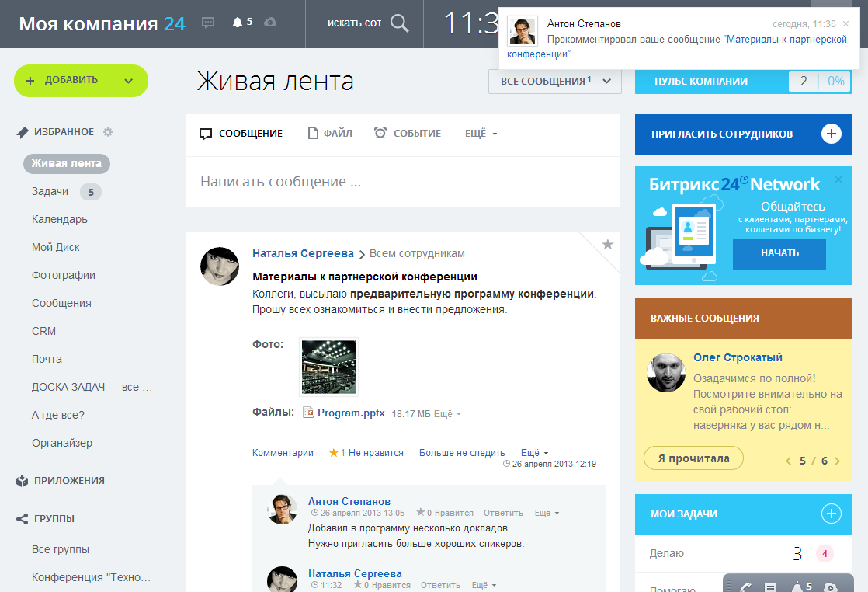The image size is (868, 592).
Task: Open Пульс компании widget
Action: coord(744,82)
